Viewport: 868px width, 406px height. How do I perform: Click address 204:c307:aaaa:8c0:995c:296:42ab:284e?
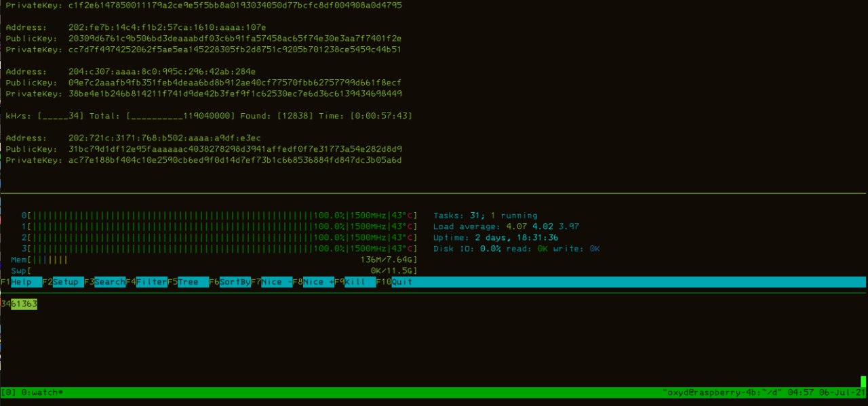[x=163, y=71]
